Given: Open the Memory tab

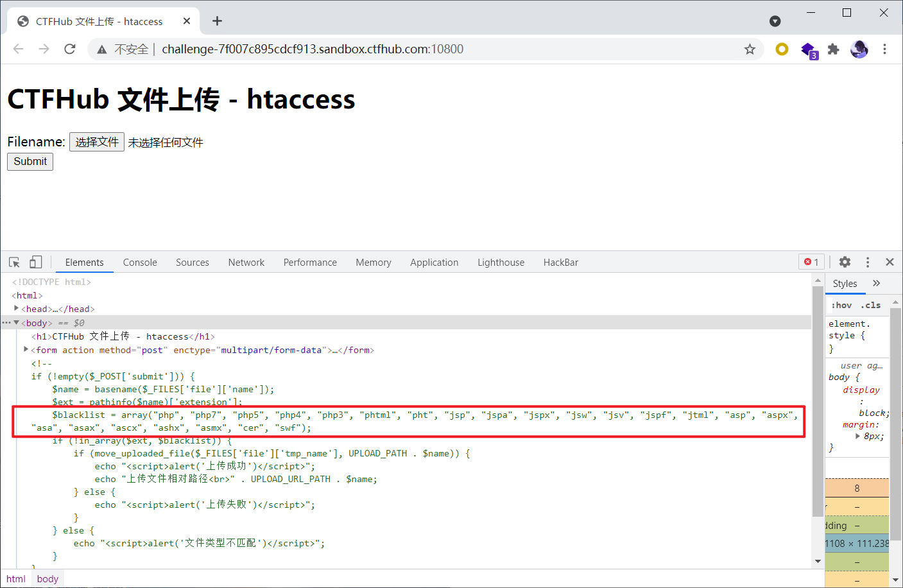Looking at the screenshot, I should pyautogui.click(x=374, y=263).
